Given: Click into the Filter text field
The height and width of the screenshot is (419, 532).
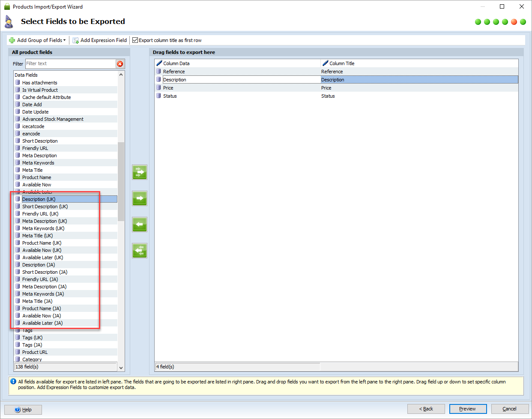Looking at the screenshot, I should tap(71, 63).
